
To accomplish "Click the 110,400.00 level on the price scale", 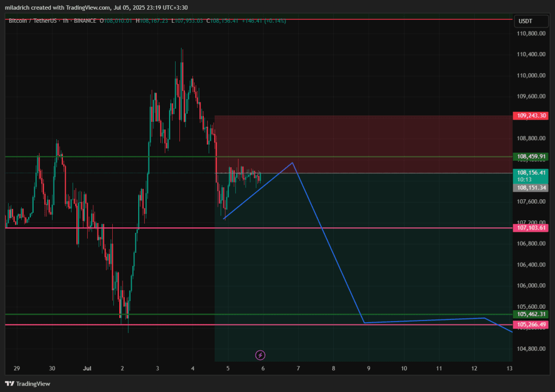I will [x=531, y=54].
